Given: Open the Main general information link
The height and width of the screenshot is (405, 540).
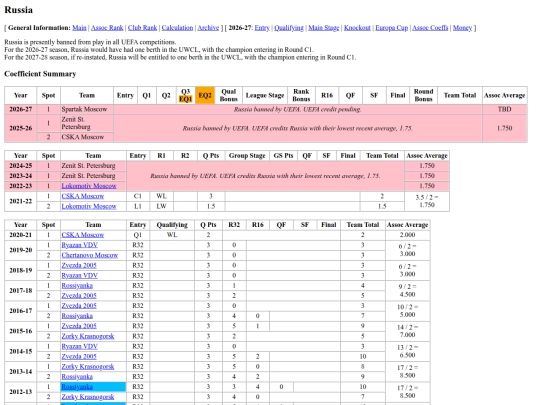Looking at the screenshot, I should tap(79, 28).
